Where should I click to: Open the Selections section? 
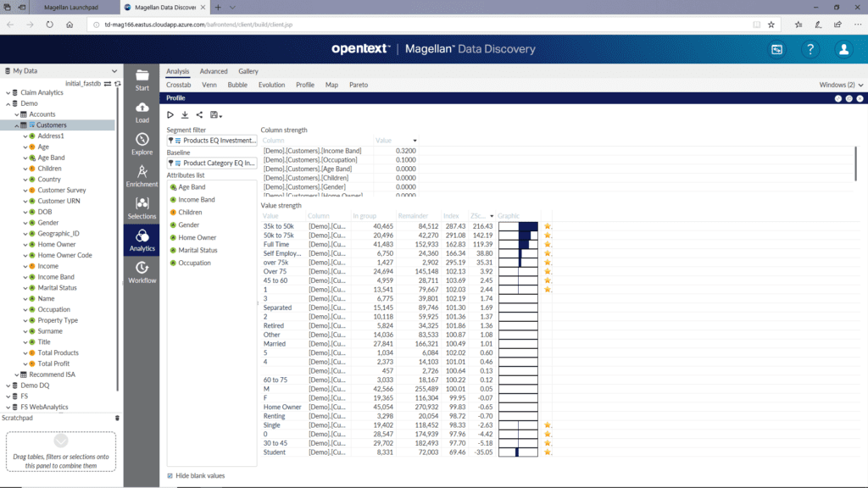click(x=142, y=208)
